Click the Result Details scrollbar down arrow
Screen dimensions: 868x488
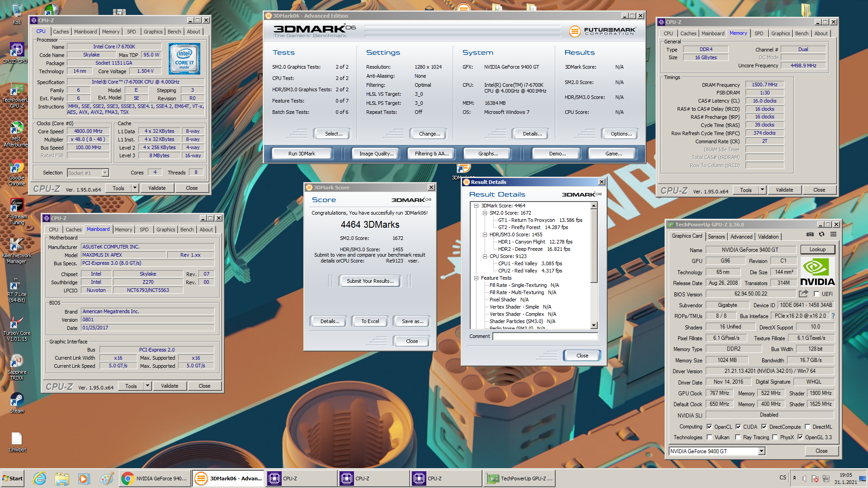coord(594,325)
